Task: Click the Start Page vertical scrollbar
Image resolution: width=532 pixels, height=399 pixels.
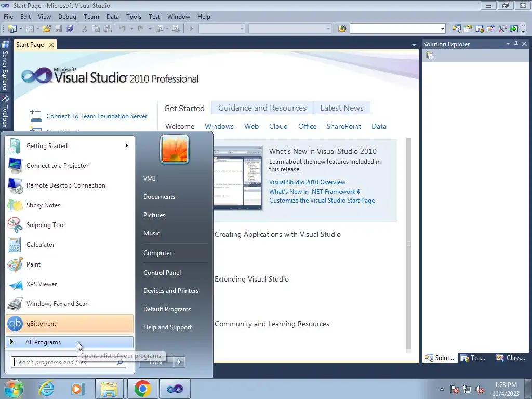Action: tap(409, 244)
